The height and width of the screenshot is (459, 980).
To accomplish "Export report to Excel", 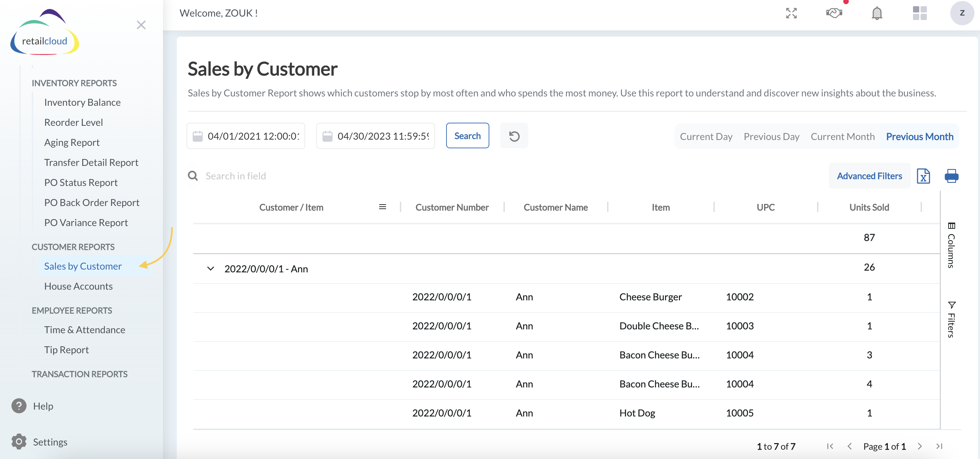I will [923, 176].
